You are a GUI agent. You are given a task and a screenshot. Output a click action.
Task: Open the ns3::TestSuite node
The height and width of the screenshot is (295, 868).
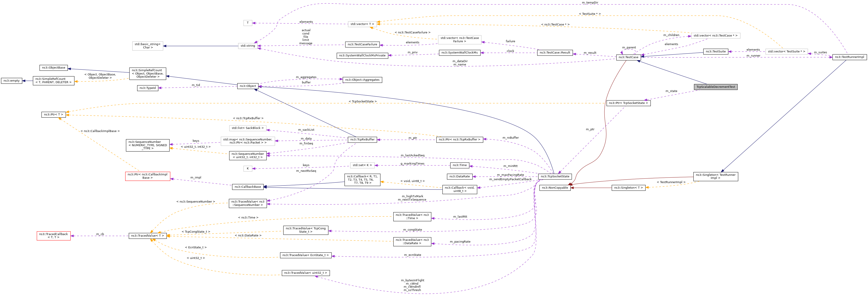(x=716, y=52)
